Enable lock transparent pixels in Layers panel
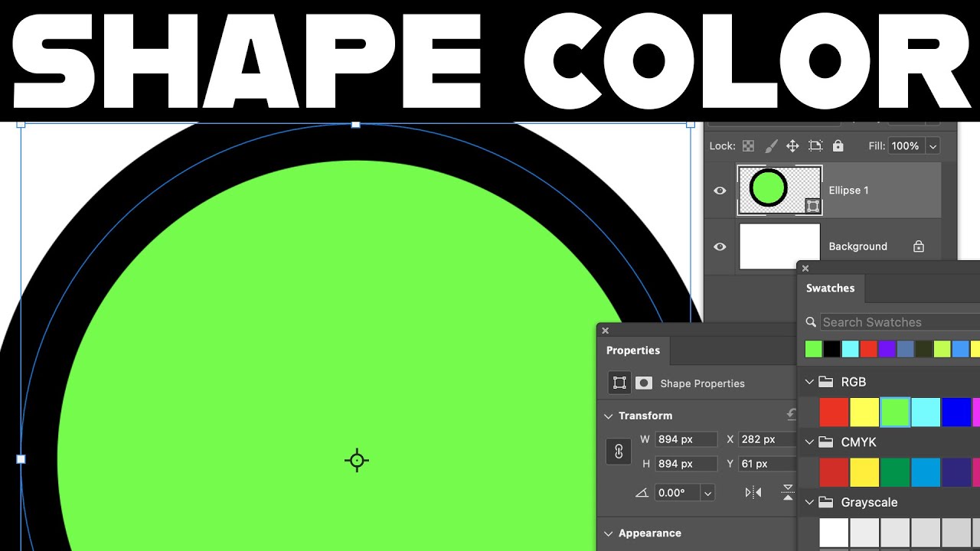The height and width of the screenshot is (551, 980). tap(748, 146)
